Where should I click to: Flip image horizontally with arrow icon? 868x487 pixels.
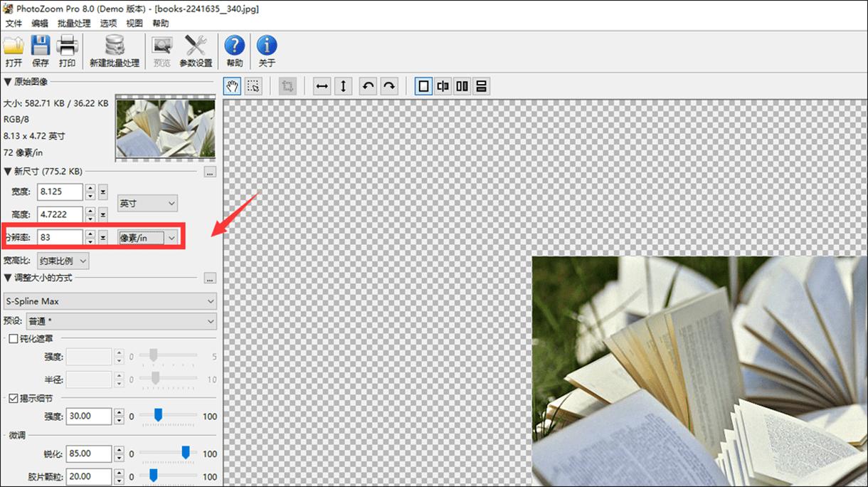pos(322,86)
